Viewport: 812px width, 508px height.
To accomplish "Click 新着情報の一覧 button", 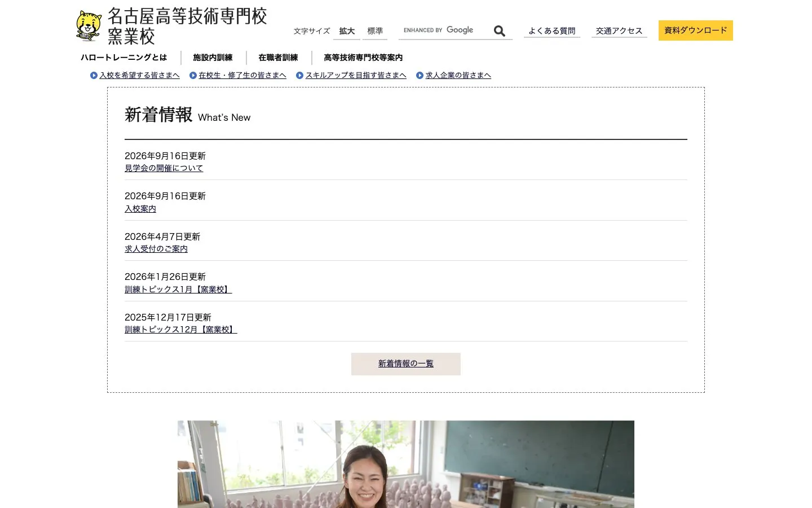I will [406, 364].
